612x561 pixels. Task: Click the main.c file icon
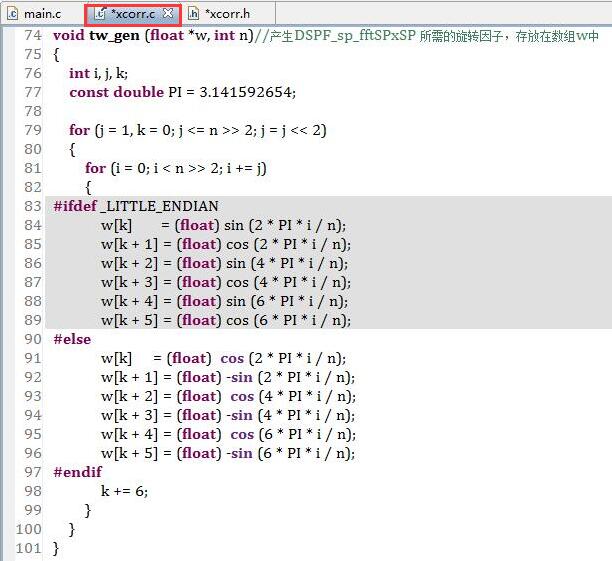coord(13,14)
